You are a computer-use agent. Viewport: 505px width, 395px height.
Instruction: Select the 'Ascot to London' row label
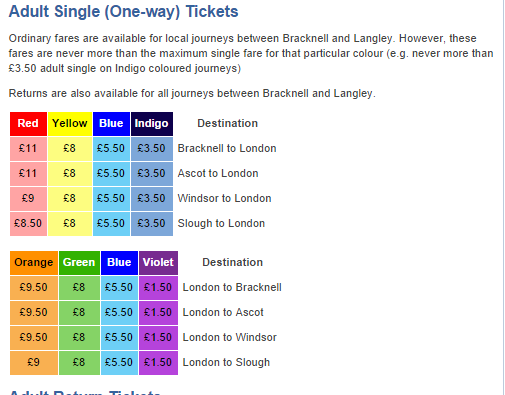pos(218,173)
